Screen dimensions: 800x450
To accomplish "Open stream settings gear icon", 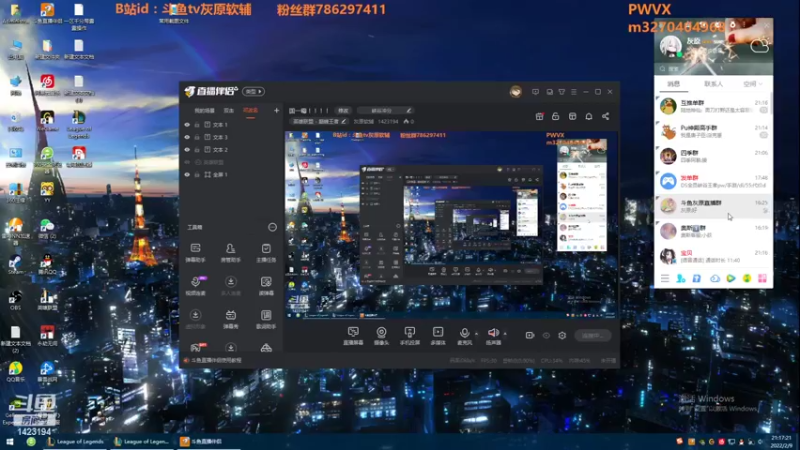I will coord(562,335).
